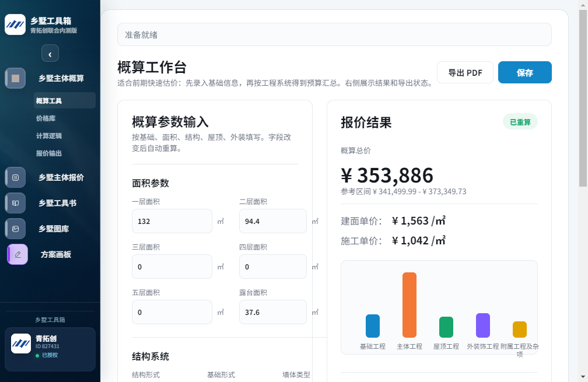Click the green 屋顶工程 chart bar
The height and width of the screenshot is (382, 588).
446,327
